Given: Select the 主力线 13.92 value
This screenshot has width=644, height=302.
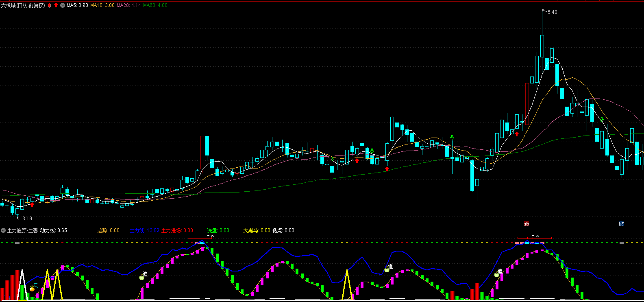Looking at the screenshot, I should (x=145, y=230).
